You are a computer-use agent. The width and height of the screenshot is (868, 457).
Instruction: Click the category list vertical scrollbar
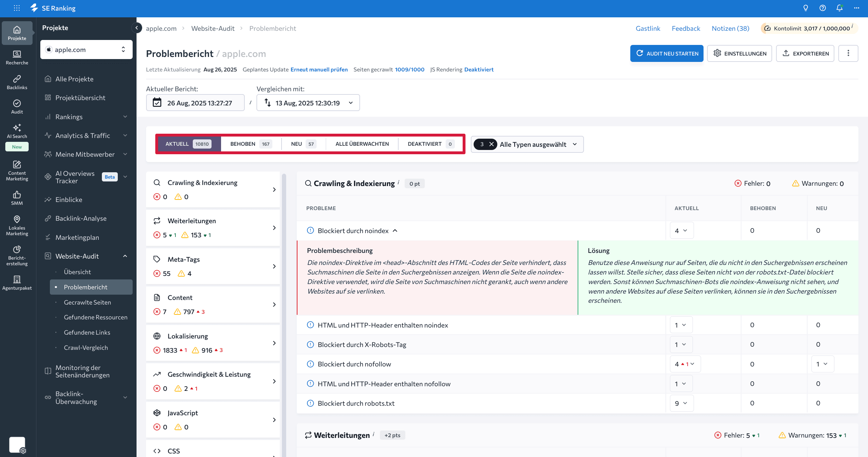tap(284, 315)
